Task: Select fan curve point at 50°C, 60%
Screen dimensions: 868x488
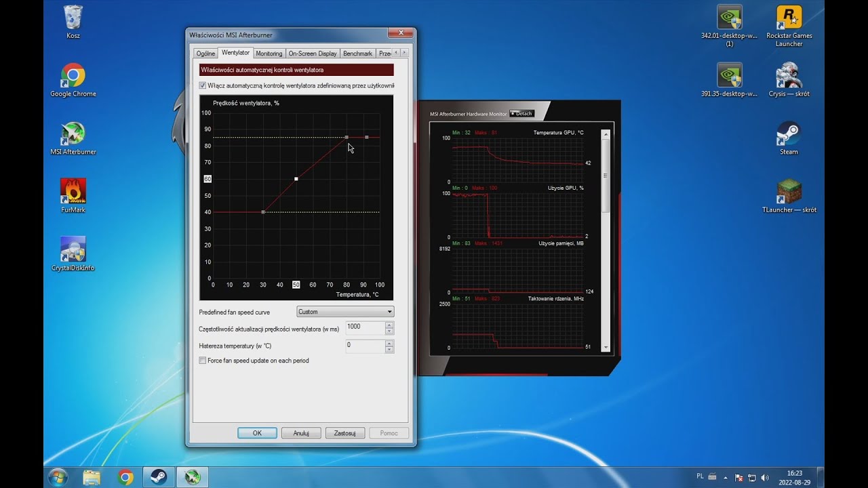Action: click(296, 179)
